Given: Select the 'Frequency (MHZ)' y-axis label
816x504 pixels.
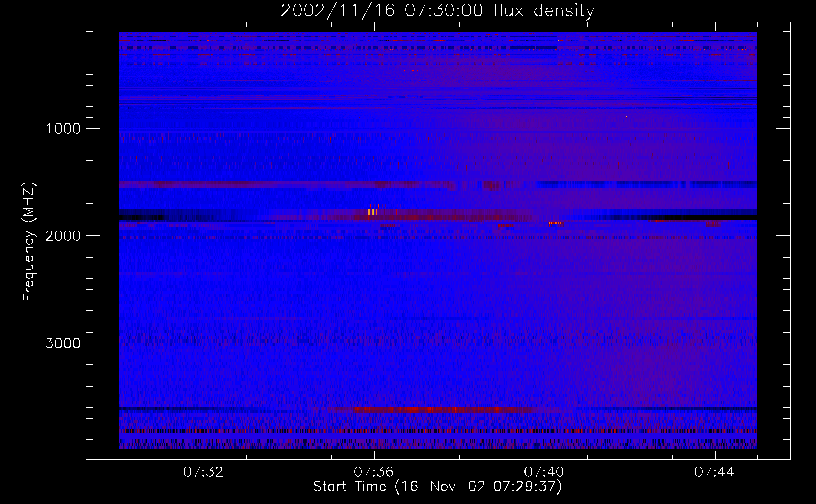Looking at the screenshot, I should [x=29, y=242].
